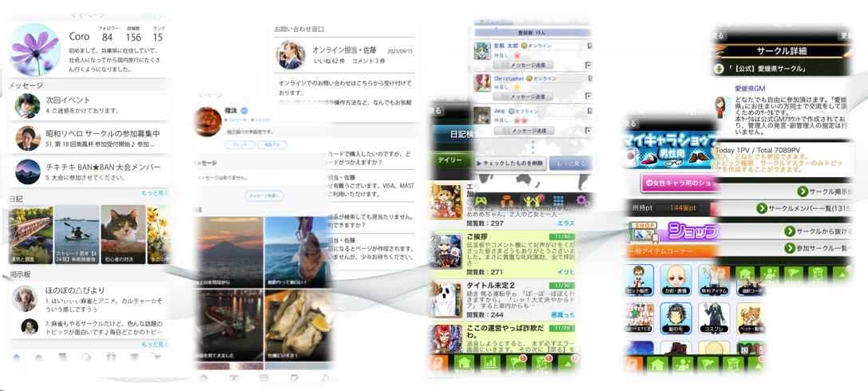This screenshot has width=868, height=391.
Task: Open the home icon in Coro page's bottom bar
Action: point(15,357)
